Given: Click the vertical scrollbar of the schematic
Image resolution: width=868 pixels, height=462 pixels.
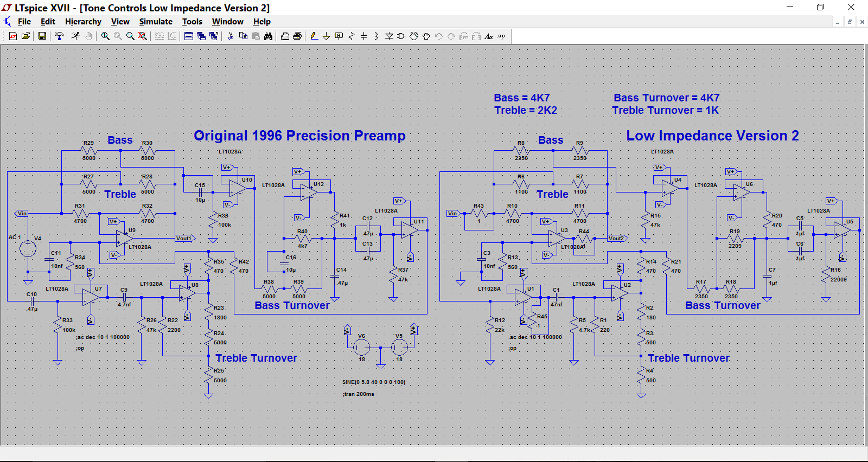Looking at the screenshot, I should click(x=866, y=244).
